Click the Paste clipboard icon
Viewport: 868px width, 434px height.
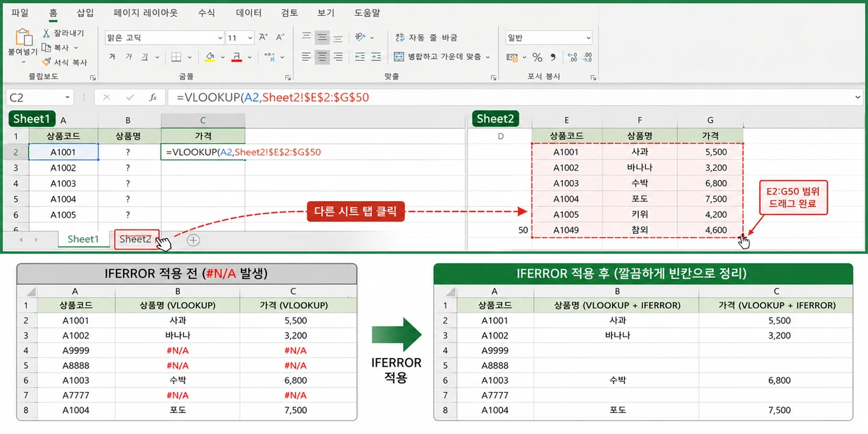click(x=23, y=38)
